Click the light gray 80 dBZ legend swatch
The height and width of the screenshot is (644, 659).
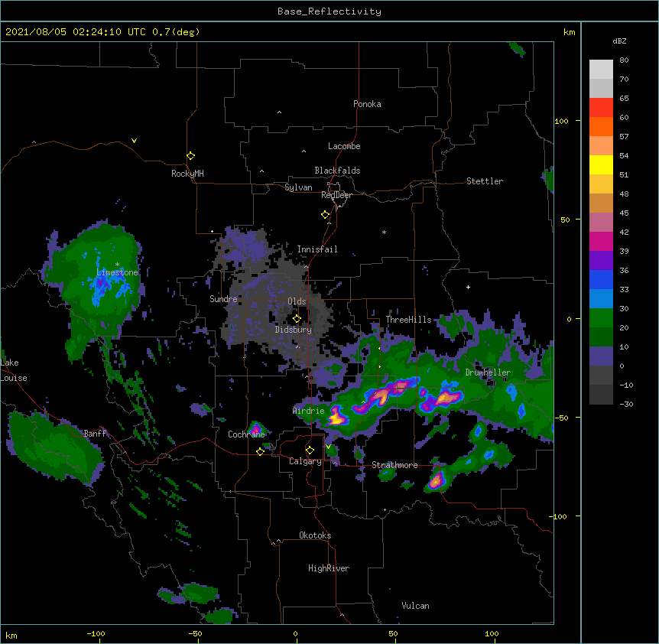tap(601, 69)
